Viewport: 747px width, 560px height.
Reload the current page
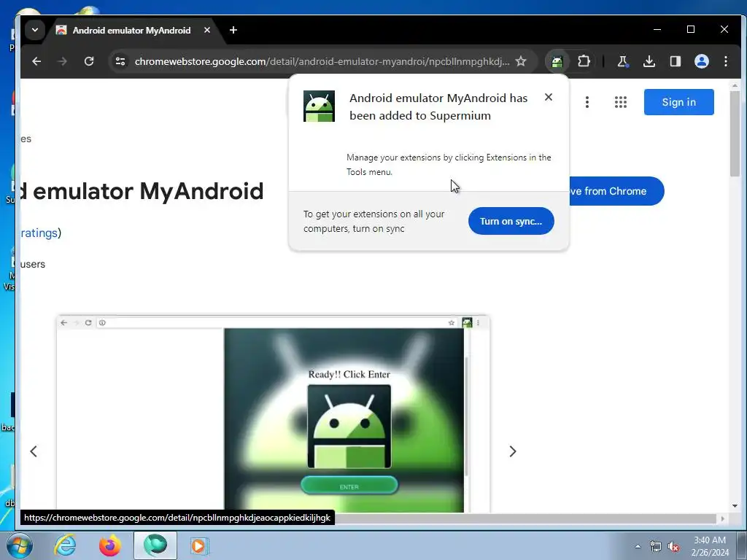(x=88, y=61)
